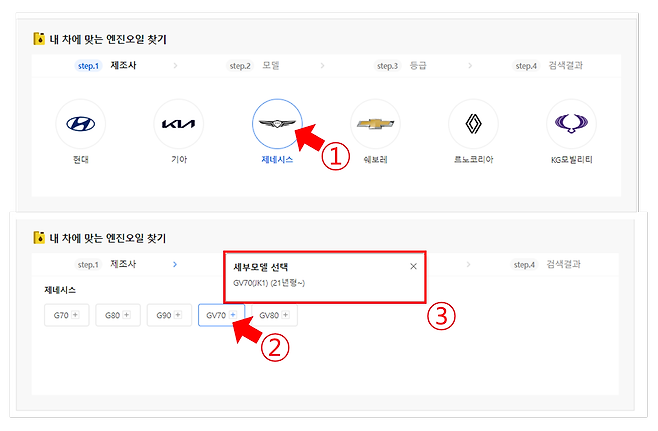Click the 기아 label under the logo
The height and width of the screenshot is (431, 658).
tap(179, 159)
